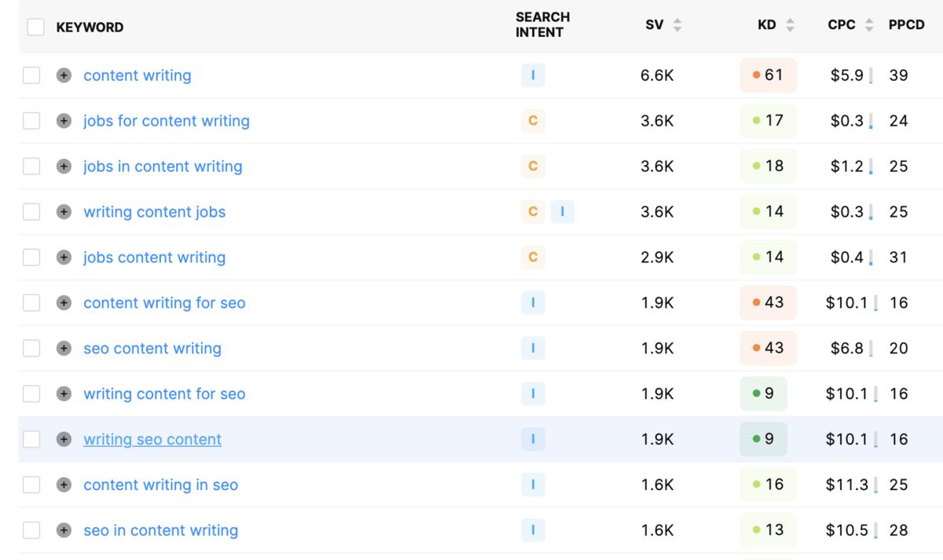Click the 6.6K search volume value

(657, 75)
